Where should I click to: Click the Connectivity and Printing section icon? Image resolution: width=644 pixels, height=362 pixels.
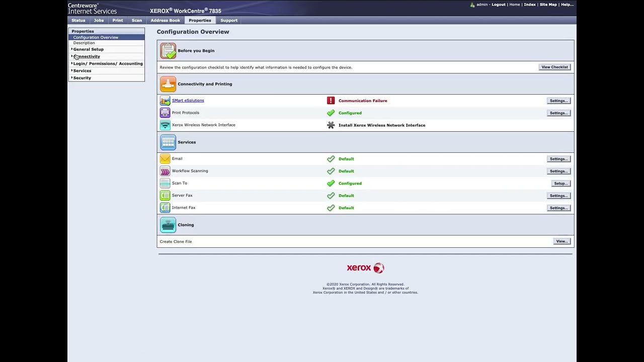point(168,84)
